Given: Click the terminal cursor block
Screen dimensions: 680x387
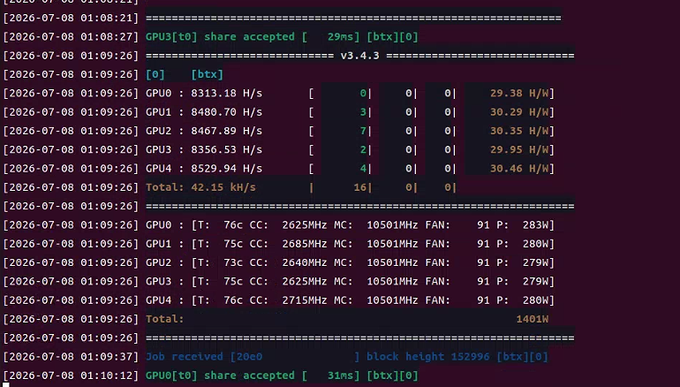Looking at the screenshot, I should [6, 384].
